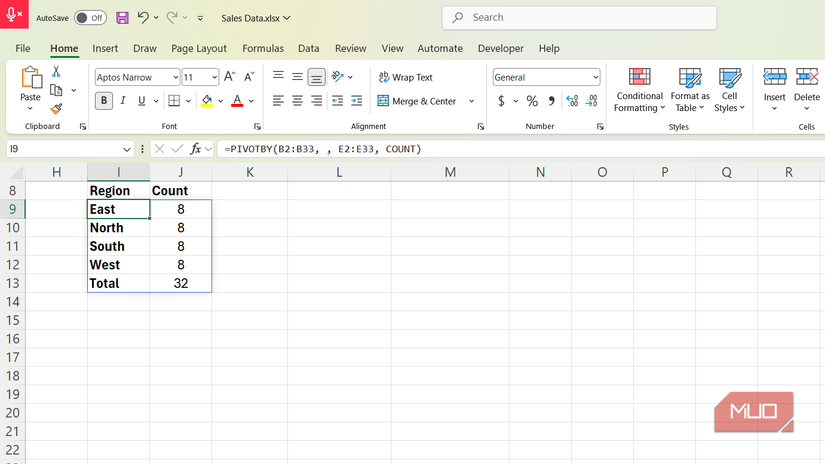Open Alignment settings dialog launcher
This screenshot has width=825, height=464.
coord(480,126)
